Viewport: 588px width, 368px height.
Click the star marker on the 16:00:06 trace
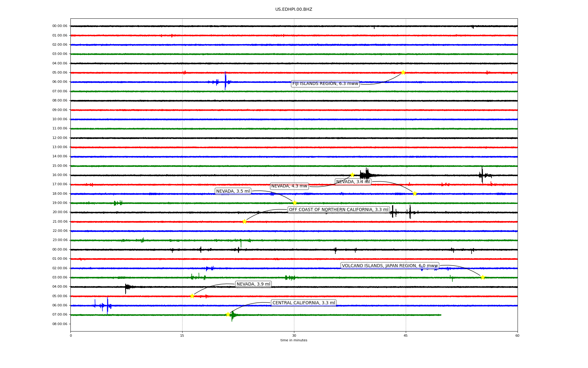pyautogui.click(x=352, y=175)
